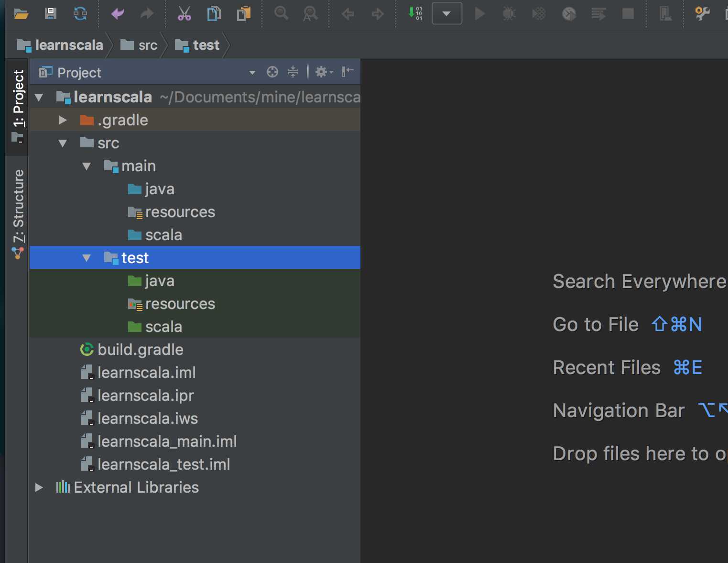Hide the Project tool window
Screen dimensions: 728x563
[x=348, y=72]
